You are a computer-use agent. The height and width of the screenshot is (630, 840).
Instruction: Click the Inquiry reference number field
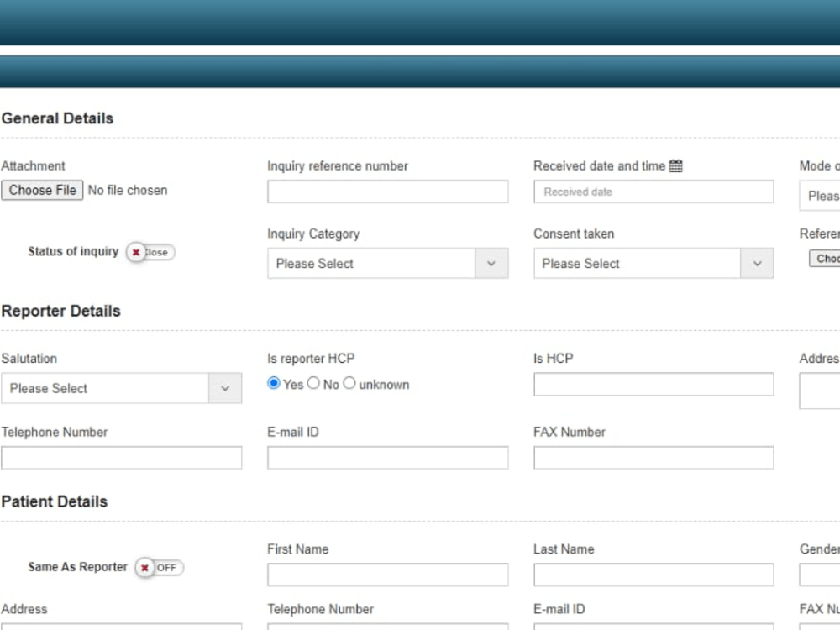(x=387, y=192)
